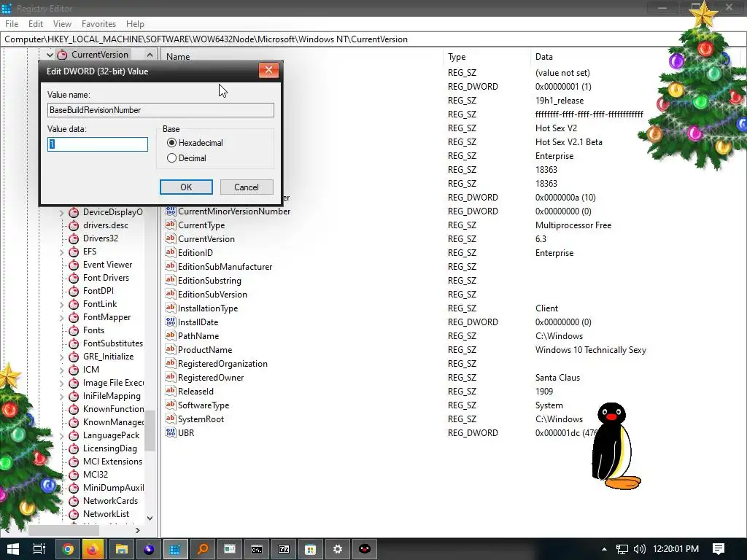
Task: Launch Google Chrome from the taskbar
Action: pyautogui.click(x=68, y=549)
